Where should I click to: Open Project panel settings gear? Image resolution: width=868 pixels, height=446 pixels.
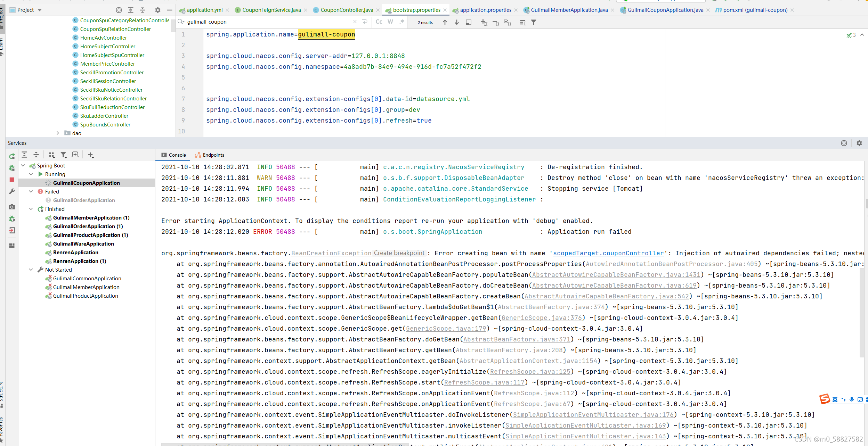click(158, 10)
